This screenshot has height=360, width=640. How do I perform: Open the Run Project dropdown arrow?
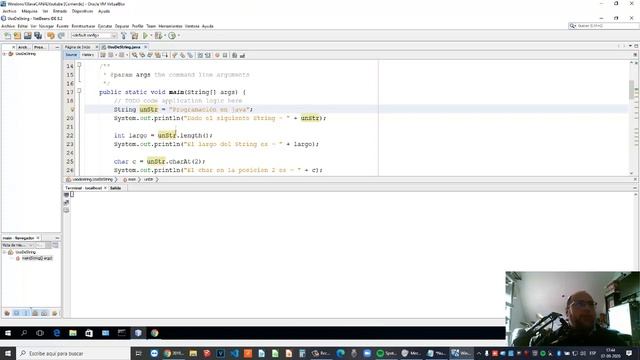pyautogui.click(x=151, y=36)
